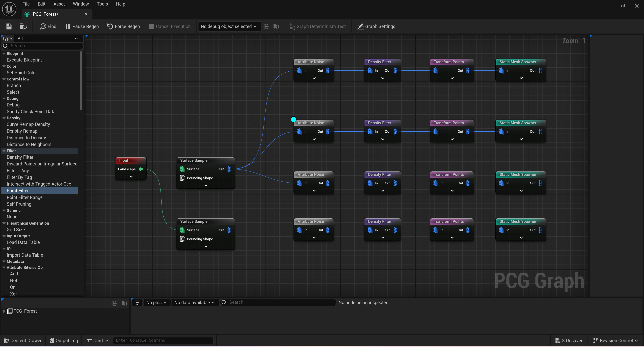The height and width of the screenshot is (347, 644).
Task: Click the Browse to asset icon in toolbar
Action: tap(23, 26)
